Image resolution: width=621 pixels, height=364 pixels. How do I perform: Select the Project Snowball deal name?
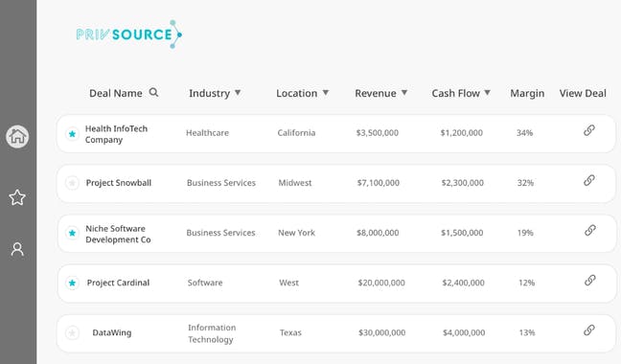point(119,183)
